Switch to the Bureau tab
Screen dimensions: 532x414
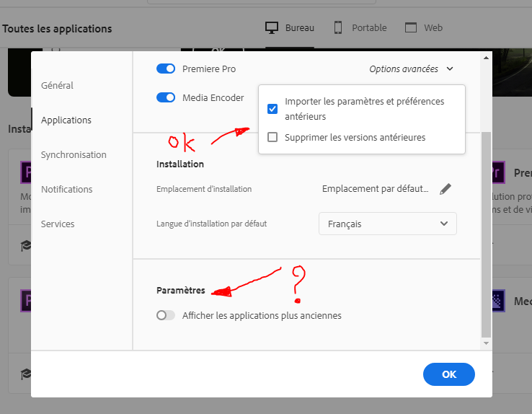pos(290,28)
